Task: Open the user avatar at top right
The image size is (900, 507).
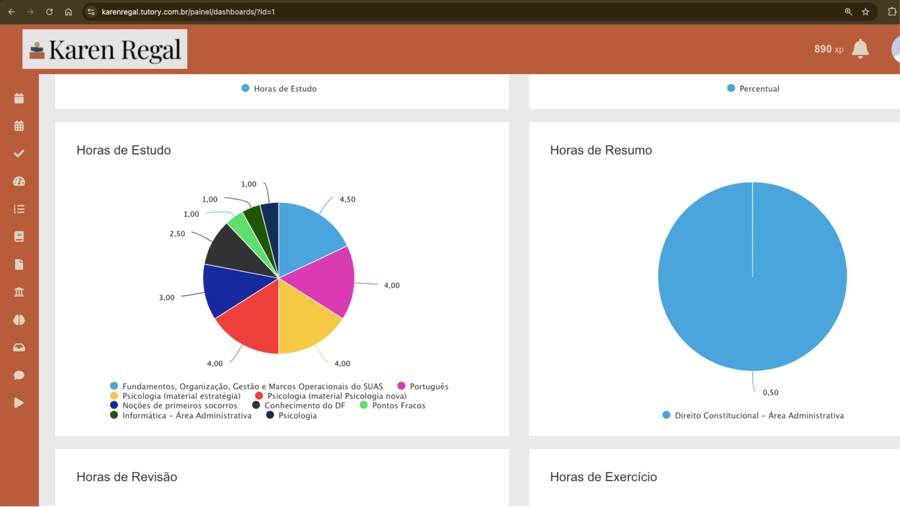Action: [895, 49]
